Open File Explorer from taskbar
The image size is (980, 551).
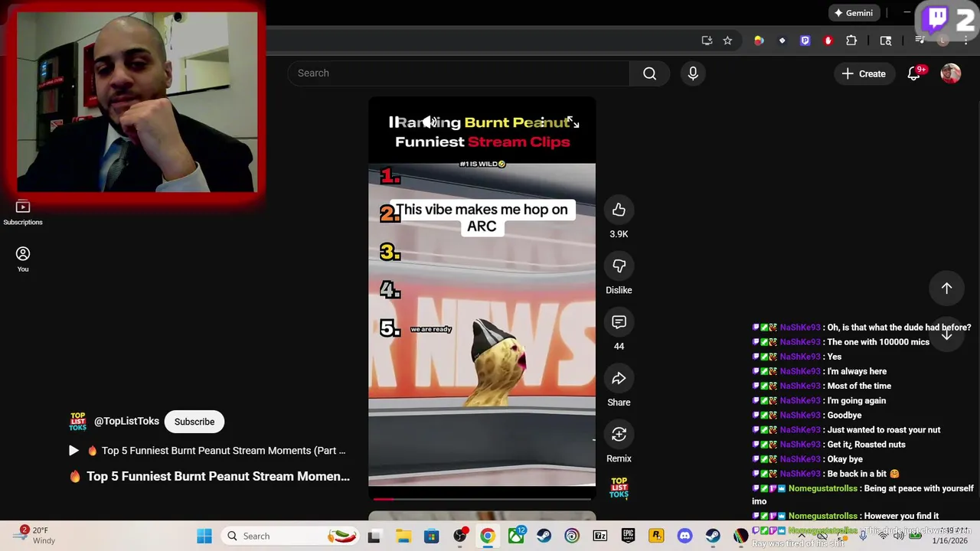click(x=403, y=536)
